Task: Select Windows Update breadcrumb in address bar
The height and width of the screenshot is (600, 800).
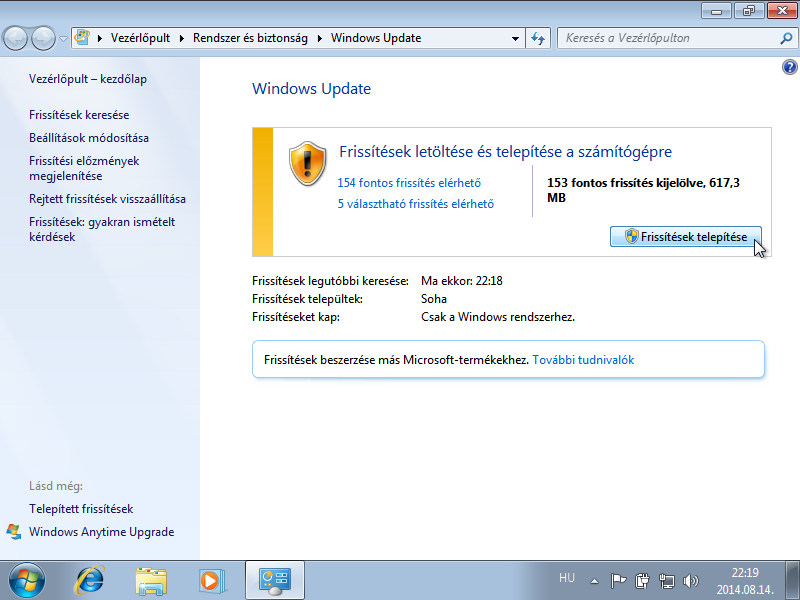Action: (x=376, y=38)
